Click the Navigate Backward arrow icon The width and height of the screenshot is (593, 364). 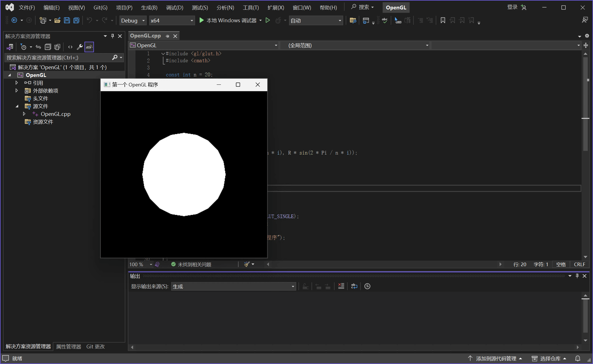[x=14, y=20]
